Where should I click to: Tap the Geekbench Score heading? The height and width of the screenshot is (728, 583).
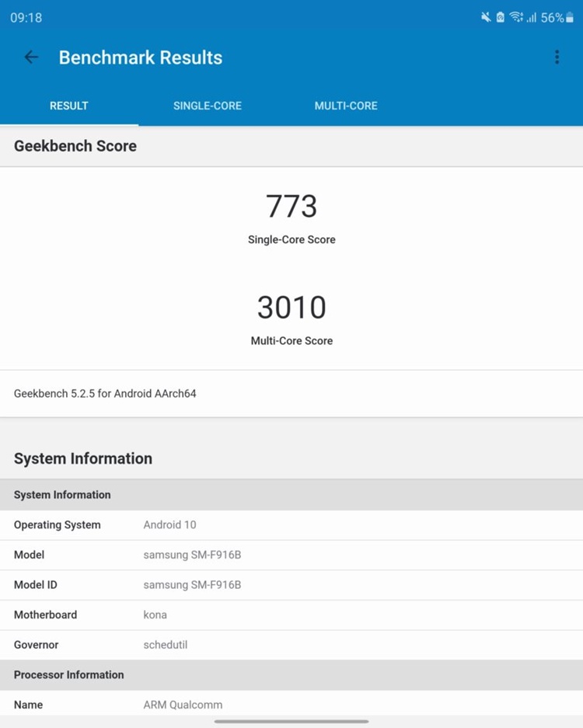point(75,146)
